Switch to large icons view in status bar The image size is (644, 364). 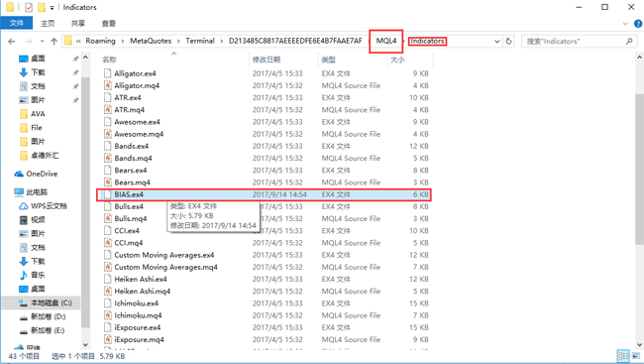pos(636,356)
